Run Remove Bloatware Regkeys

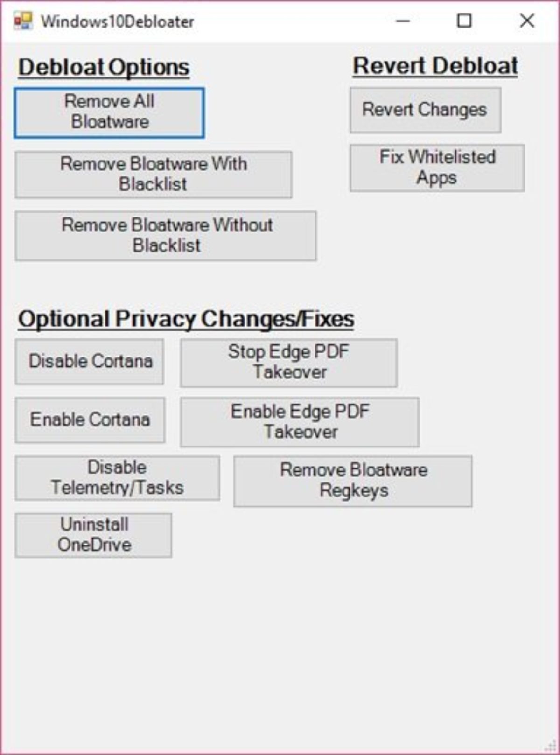(x=353, y=481)
